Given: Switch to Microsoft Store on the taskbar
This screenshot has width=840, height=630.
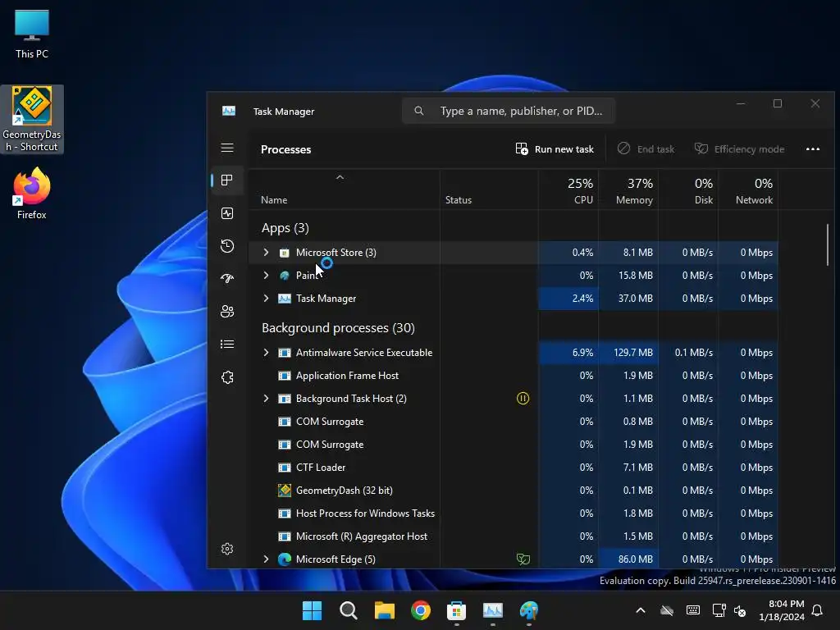Looking at the screenshot, I should 456,610.
